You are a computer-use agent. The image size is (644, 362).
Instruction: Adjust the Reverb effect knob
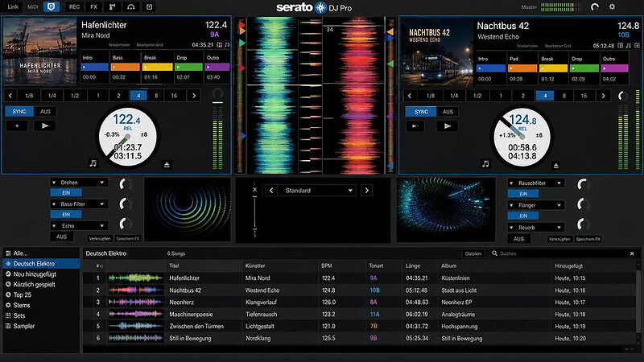click(x=582, y=224)
